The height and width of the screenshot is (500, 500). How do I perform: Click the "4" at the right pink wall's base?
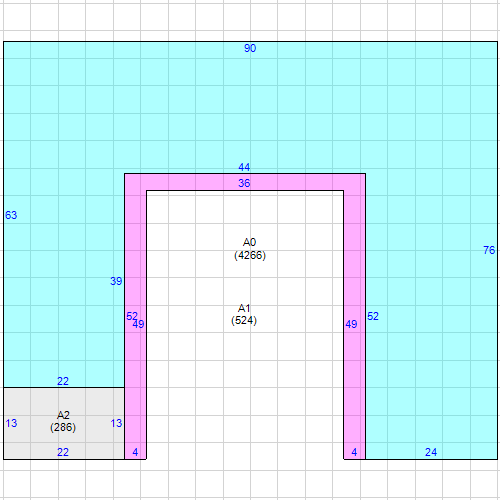coord(354,452)
